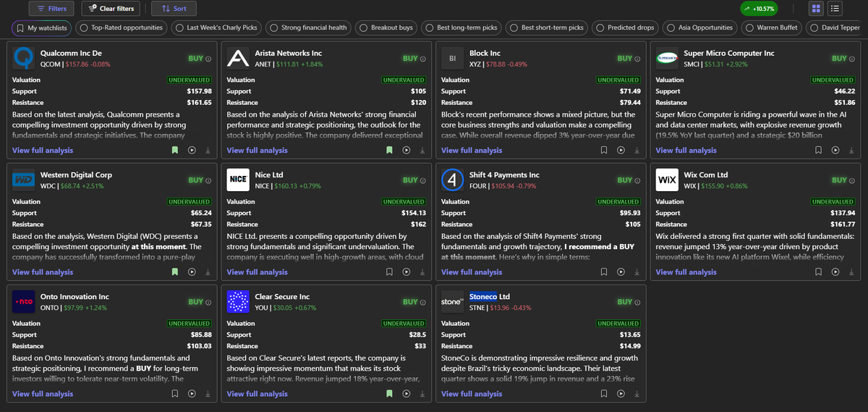This screenshot has width=868, height=412.
Task: Select Asia Opportunities filter
Action: click(699, 28)
